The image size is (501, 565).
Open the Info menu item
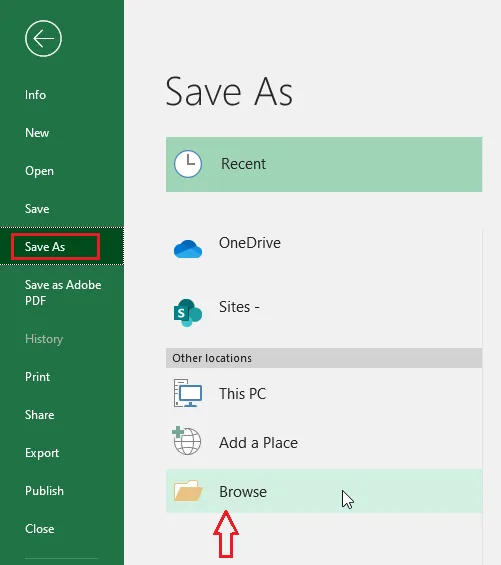(35, 95)
